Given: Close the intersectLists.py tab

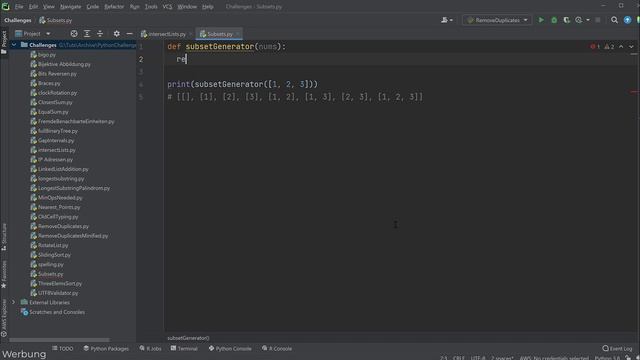Looking at the screenshot, I should 191,34.
